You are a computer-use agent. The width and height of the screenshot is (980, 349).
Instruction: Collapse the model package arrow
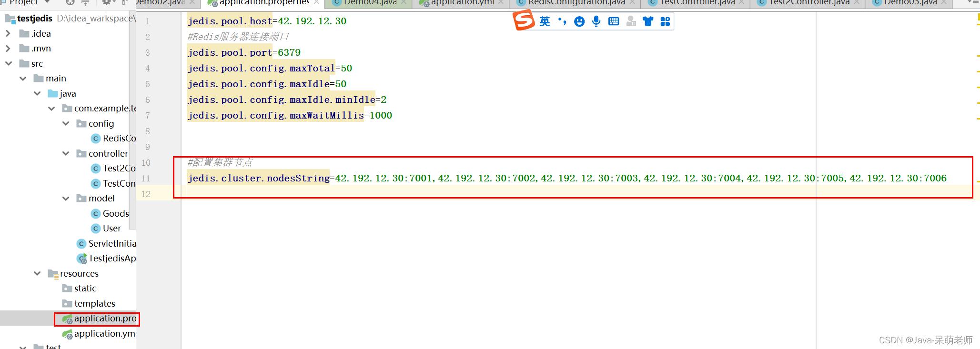click(66, 199)
